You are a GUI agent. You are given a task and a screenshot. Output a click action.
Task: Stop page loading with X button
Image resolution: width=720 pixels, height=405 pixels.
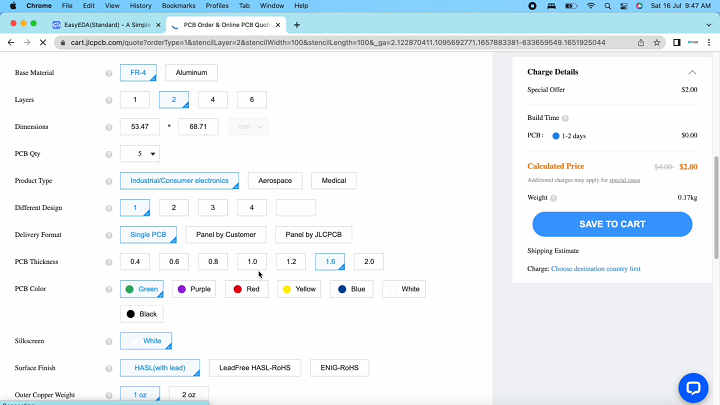click(x=43, y=42)
